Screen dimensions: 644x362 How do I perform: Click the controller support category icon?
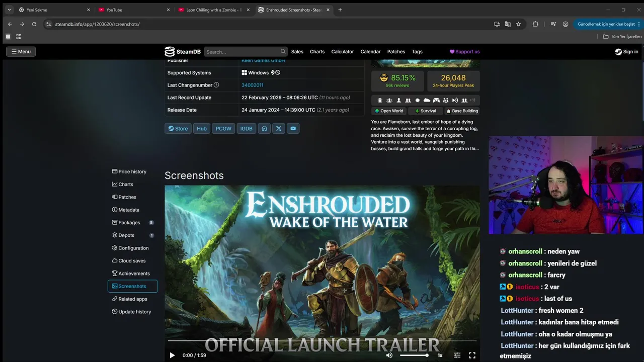click(x=436, y=100)
